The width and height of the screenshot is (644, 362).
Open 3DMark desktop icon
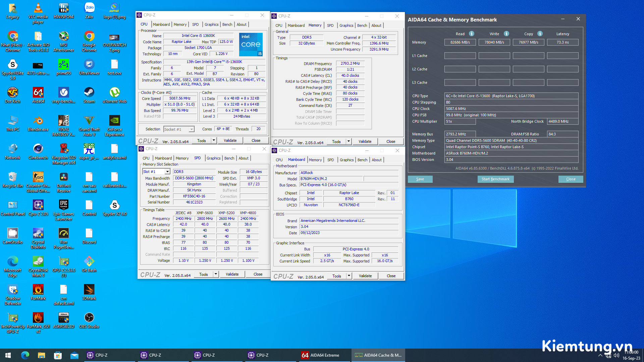pyautogui.click(x=89, y=292)
